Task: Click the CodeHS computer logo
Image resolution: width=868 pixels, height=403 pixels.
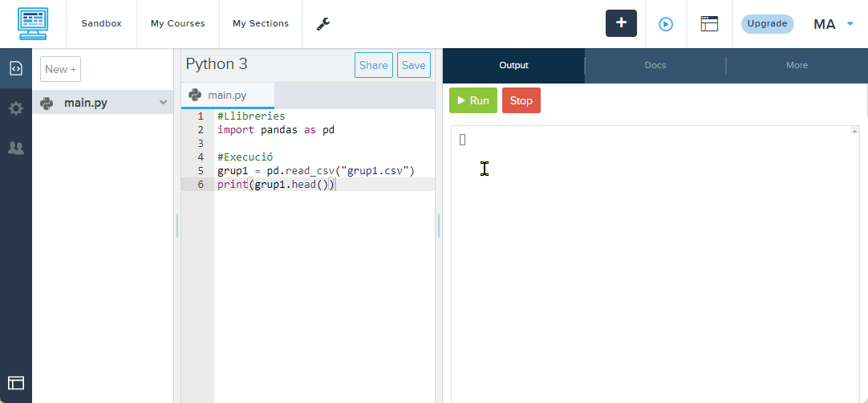Action: pos(33,24)
